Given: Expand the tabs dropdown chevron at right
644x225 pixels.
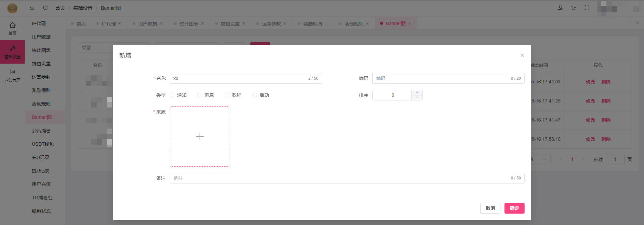Looking at the screenshot, I should [x=637, y=23].
